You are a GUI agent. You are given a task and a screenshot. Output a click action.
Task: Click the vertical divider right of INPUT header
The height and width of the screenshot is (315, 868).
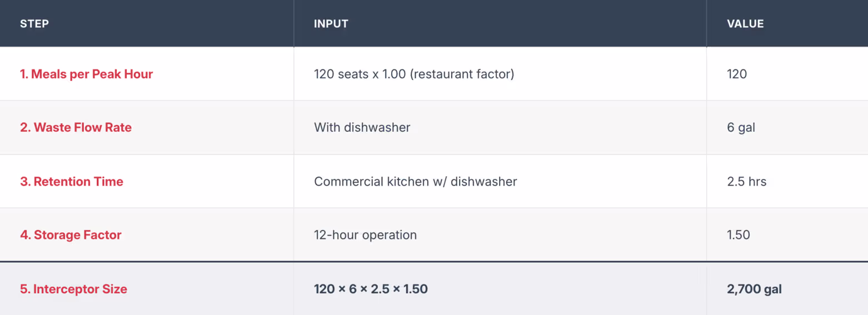click(x=706, y=23)
